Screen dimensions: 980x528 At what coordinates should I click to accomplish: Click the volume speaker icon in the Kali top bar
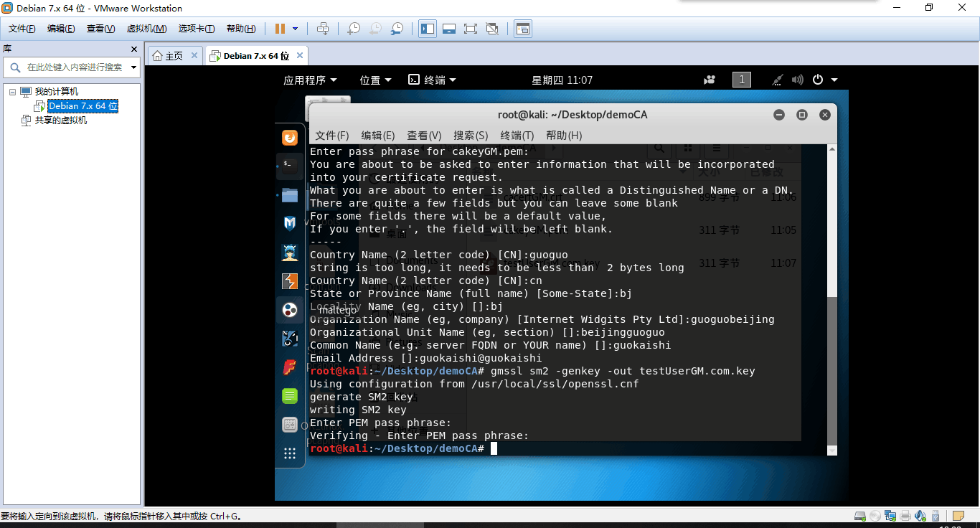tap(797, 80)
